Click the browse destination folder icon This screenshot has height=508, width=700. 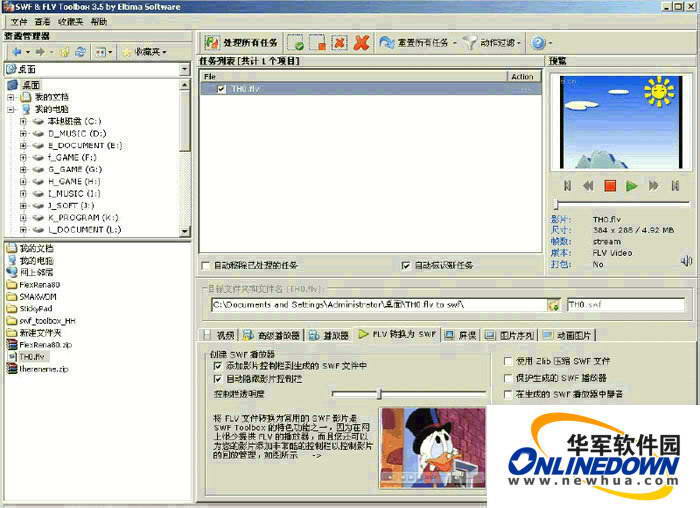pyautogui.click(x=554, y=305)
